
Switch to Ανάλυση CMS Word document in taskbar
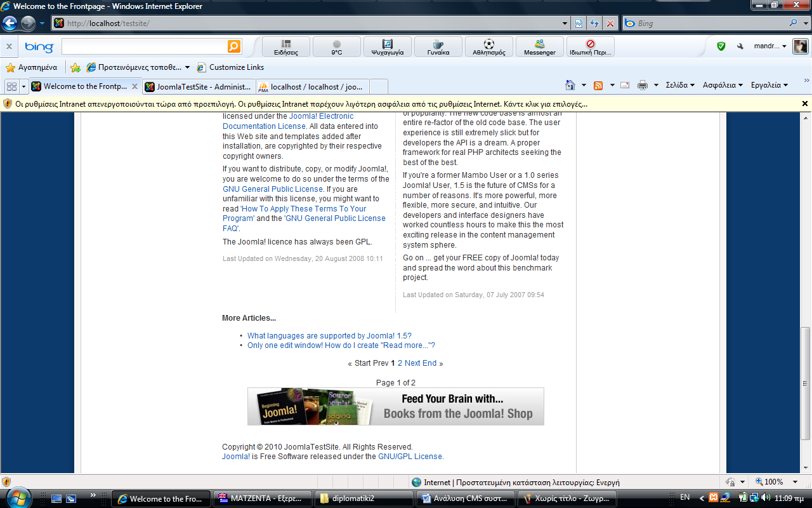466,498
